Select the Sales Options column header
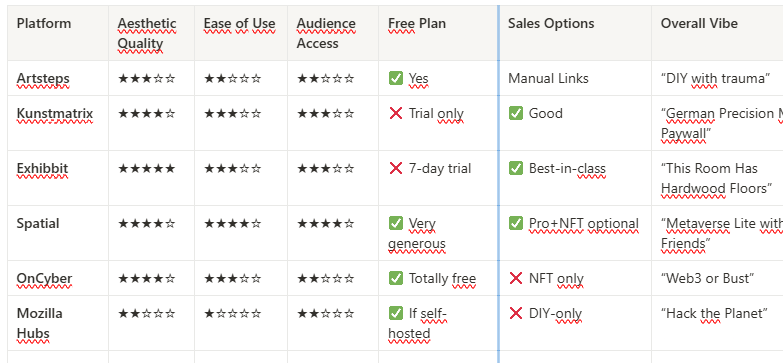The width and height of the screenshot is (783, 363). pyautogui.click(x=575, y=33)
